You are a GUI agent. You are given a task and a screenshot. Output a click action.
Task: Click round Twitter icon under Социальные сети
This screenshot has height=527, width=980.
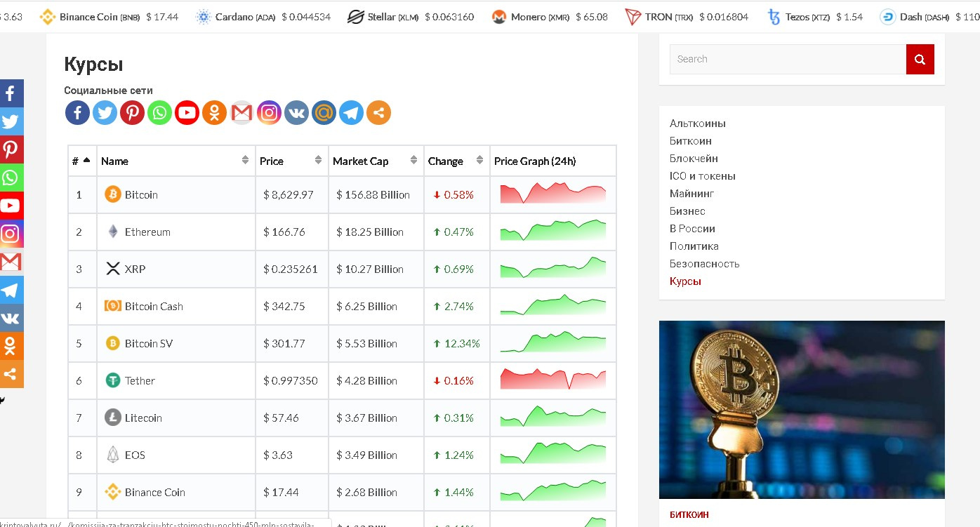coord(105,112)
